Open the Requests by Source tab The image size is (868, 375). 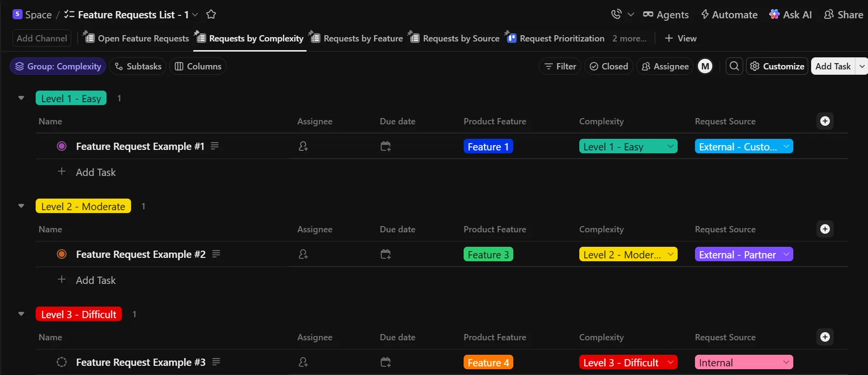tap(454, 38)
